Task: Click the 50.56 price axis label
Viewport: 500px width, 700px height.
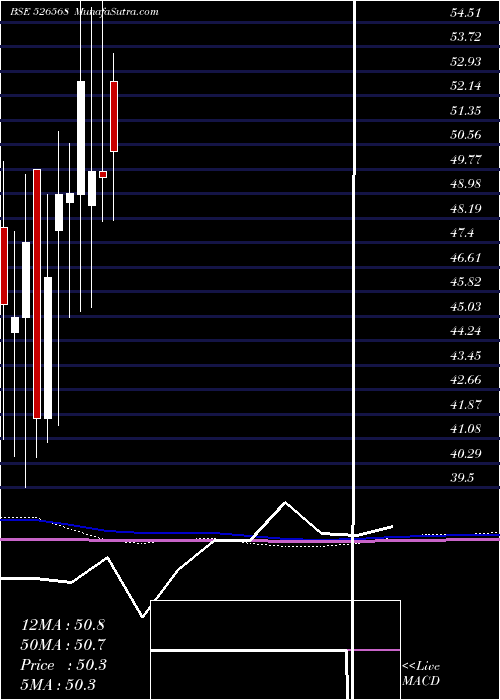Action: point(466,135)
